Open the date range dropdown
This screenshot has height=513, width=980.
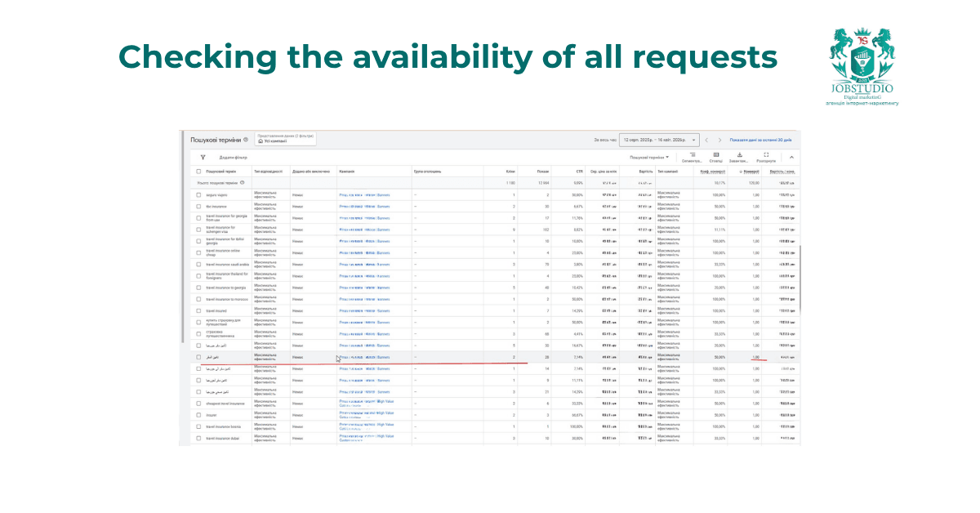tap(658, 141)
